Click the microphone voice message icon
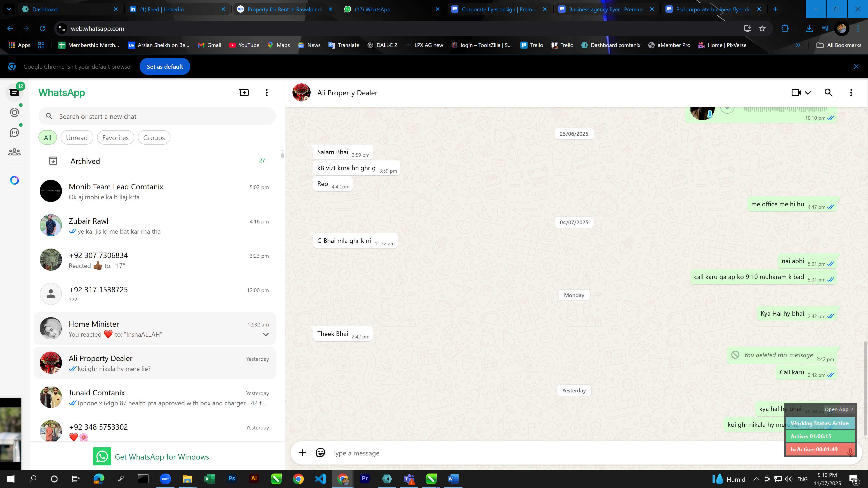Screen dimensions: 868x488 click(x=850, y=452)
